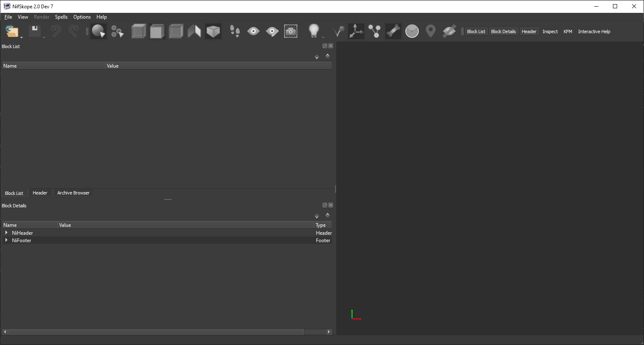Toggle the Block List toolbar button
This screenshot has width=644, height=345.
[x=476, y=32]
